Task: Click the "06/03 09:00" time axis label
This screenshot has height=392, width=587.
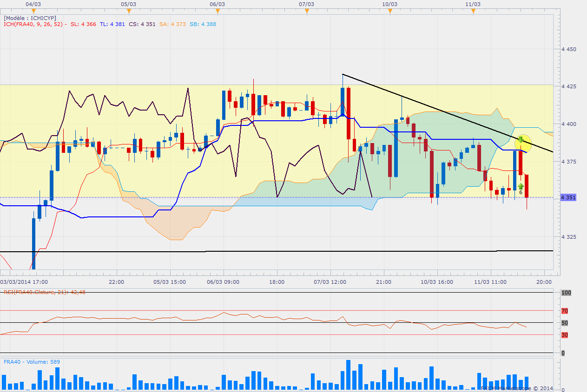Action: tap(223, 281)
